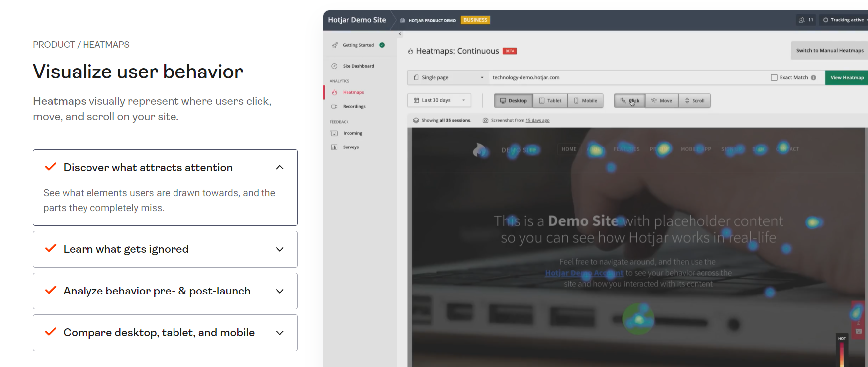Image resolution: width=868 pixels, height=367 pixels.
Task: Open Incoming in the sidebar
Action: click(352, 133)
